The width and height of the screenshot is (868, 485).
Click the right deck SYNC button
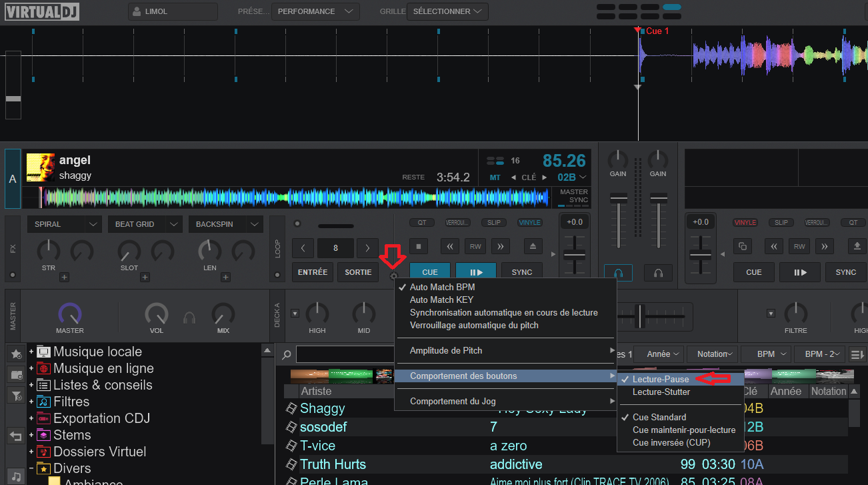(x=846, y=272)
